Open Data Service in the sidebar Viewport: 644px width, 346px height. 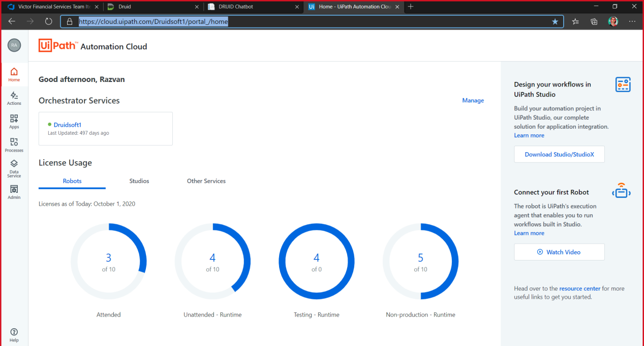(x=14, y=168)
